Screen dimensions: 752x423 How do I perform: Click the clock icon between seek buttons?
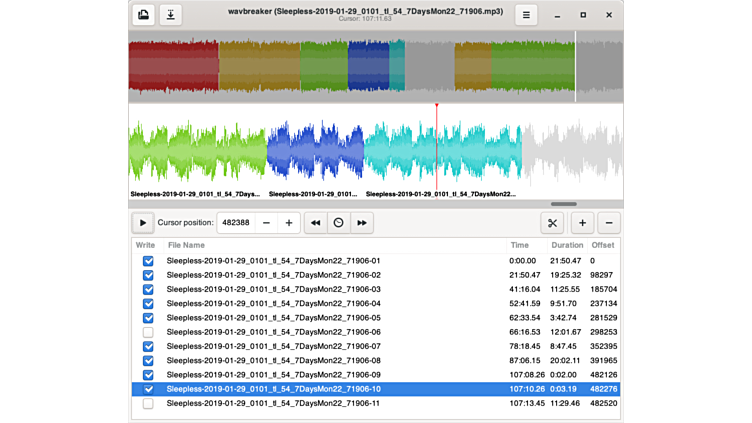(x=339, y=223)
